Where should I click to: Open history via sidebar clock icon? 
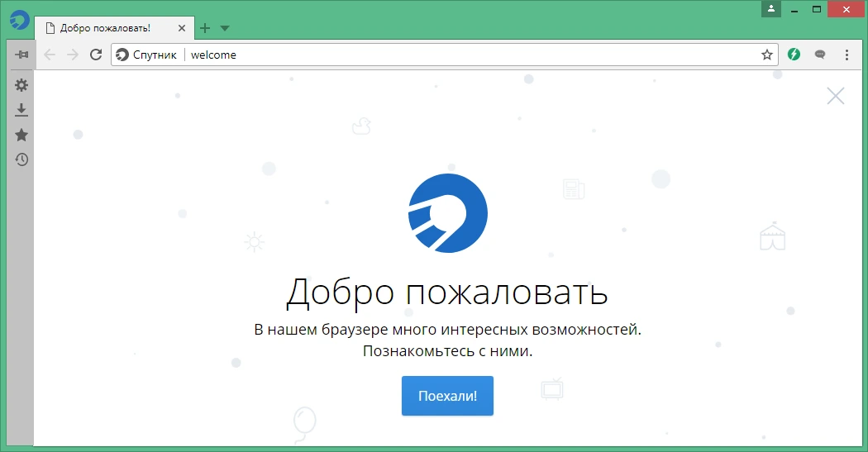21,159
